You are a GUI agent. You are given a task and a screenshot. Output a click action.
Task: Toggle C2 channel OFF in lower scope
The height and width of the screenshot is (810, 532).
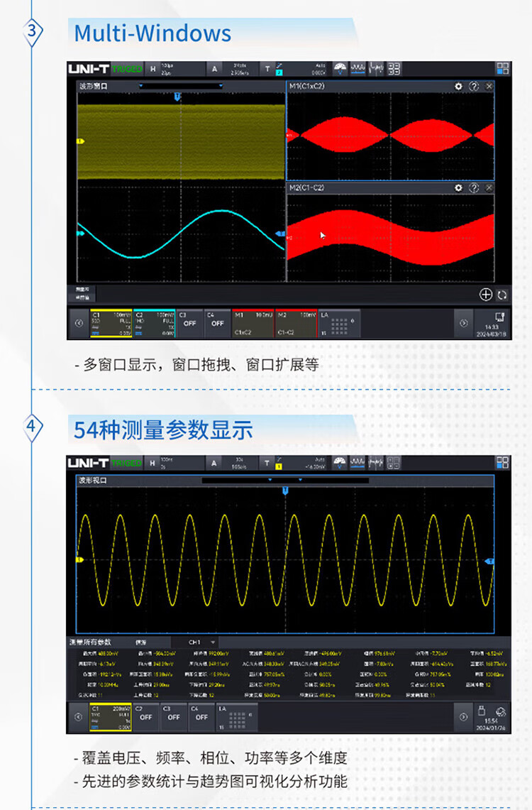point(145,717)
